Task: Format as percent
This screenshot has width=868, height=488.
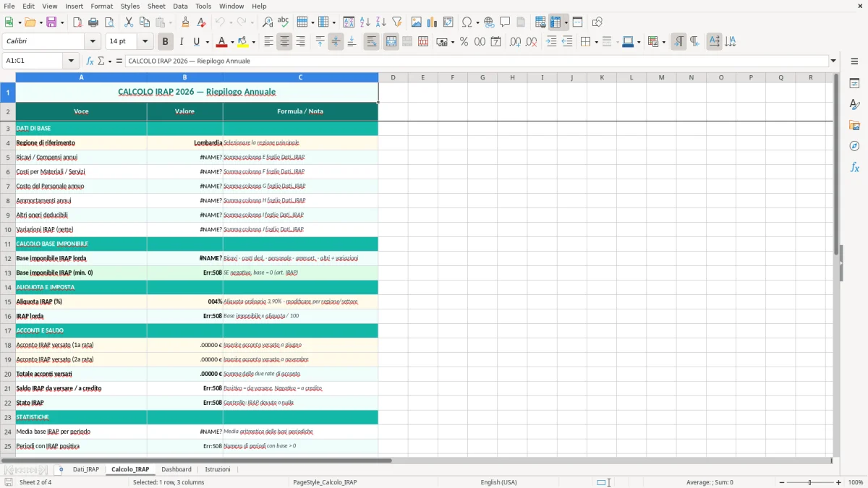Action: (x=464, y=42)
